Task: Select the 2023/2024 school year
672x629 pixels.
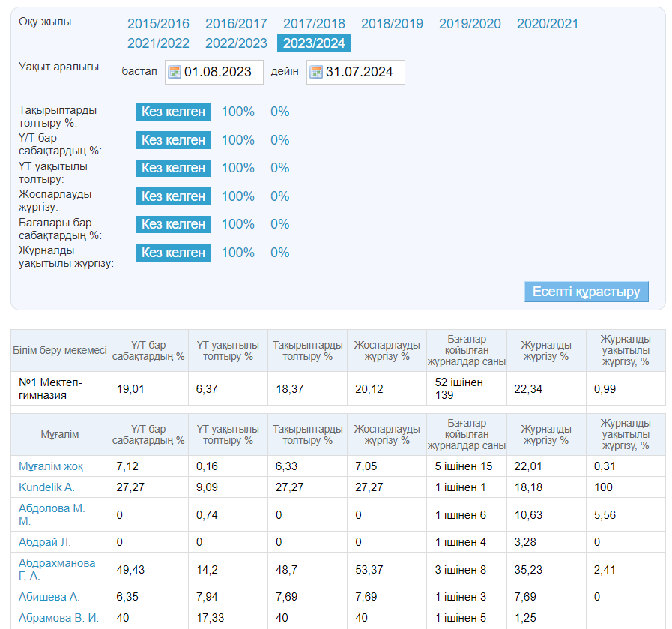Action: (x=314, y=43)
